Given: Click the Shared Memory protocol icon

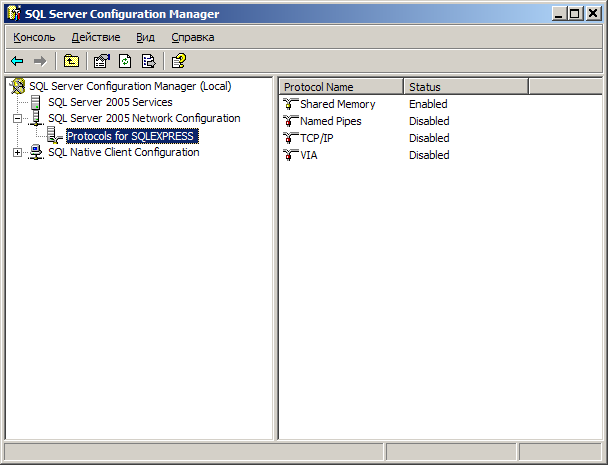Looking at the screenshot, I should [290, 104].
